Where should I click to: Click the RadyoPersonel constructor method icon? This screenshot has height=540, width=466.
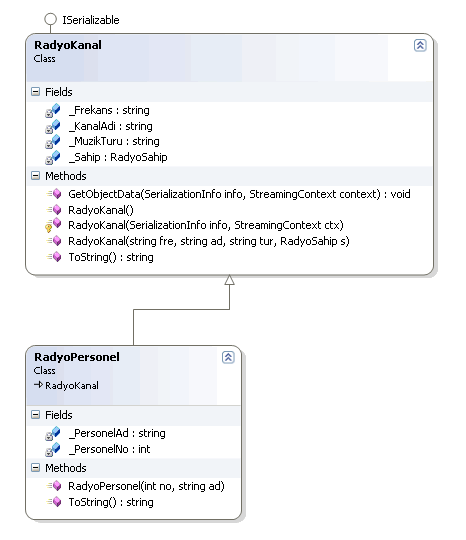(x=54, y=486)
